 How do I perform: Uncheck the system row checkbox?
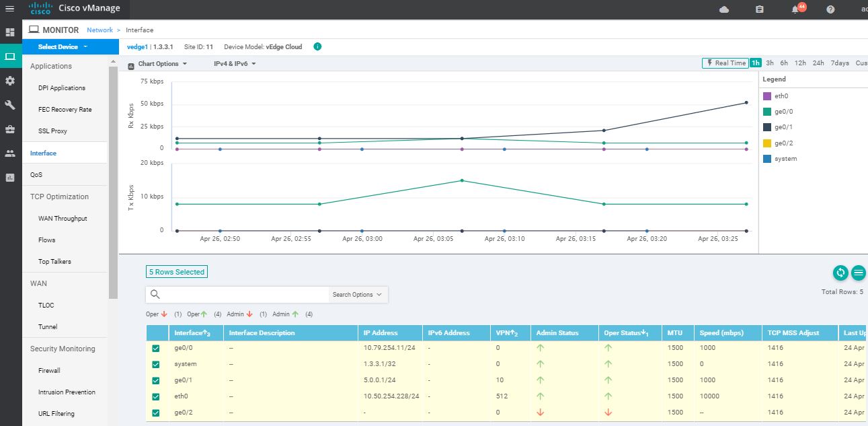pyautogui.click(x=156, y=364)
